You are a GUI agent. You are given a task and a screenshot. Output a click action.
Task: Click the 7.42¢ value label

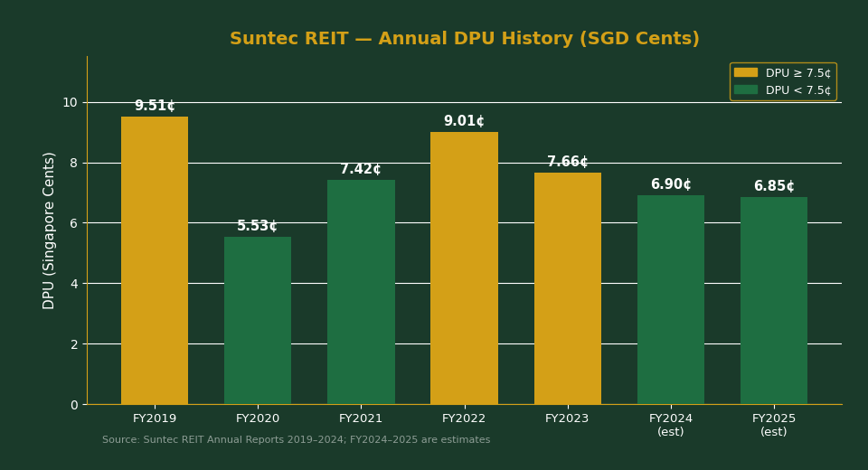pos(361,169)
